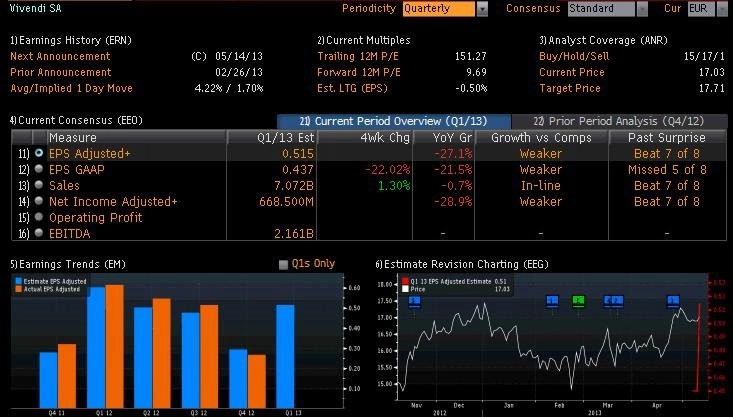
Task: Click the orange Actual EPS Adjusted legend swatch
Action: (x=19, y=289)
